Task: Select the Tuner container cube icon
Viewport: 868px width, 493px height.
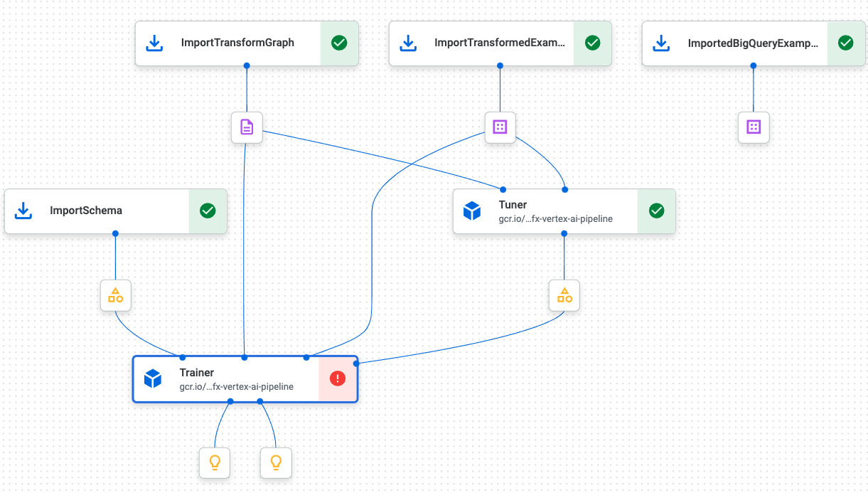Action: [471, 211]
